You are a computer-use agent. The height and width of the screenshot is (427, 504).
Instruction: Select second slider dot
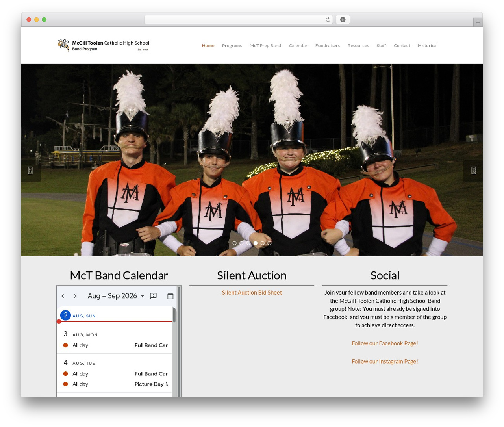click(241, 243)
